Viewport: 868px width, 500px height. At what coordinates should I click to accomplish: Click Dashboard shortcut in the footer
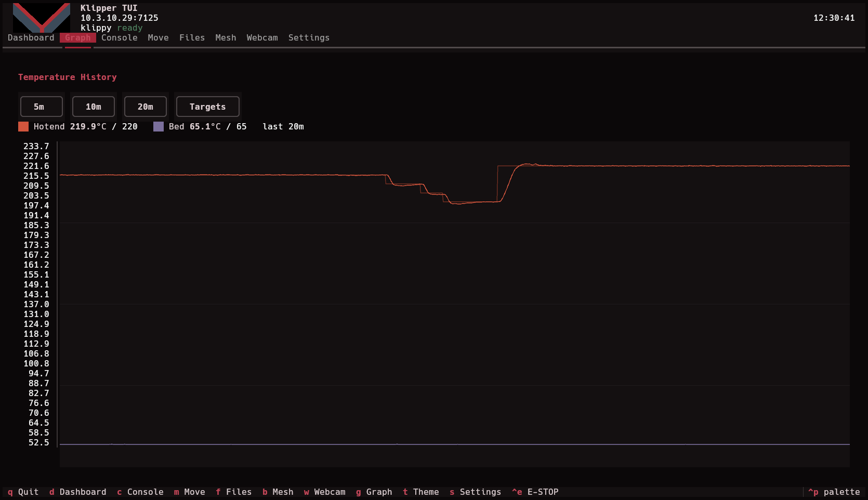(78, 492)
